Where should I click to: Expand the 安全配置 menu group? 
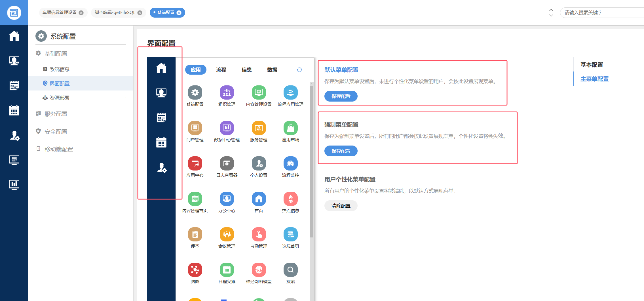(x=56, y=132)
